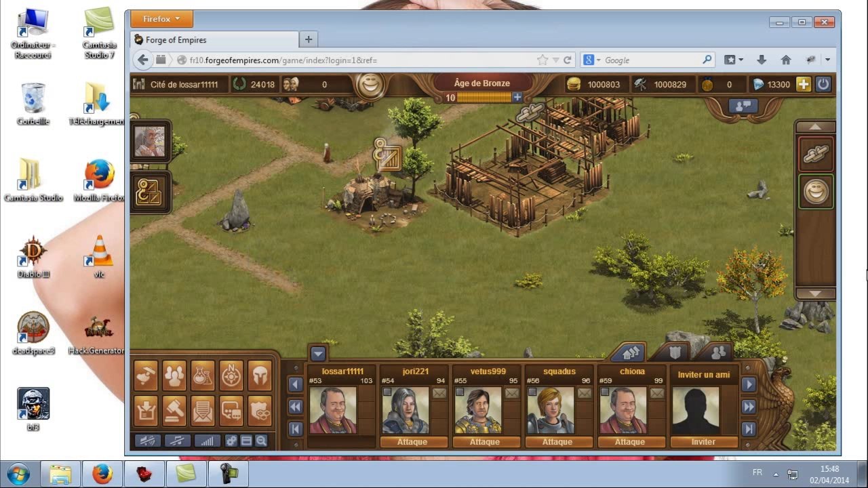
Task: Select the smiley item in right sidebar
Action: (x=816, y=192)
